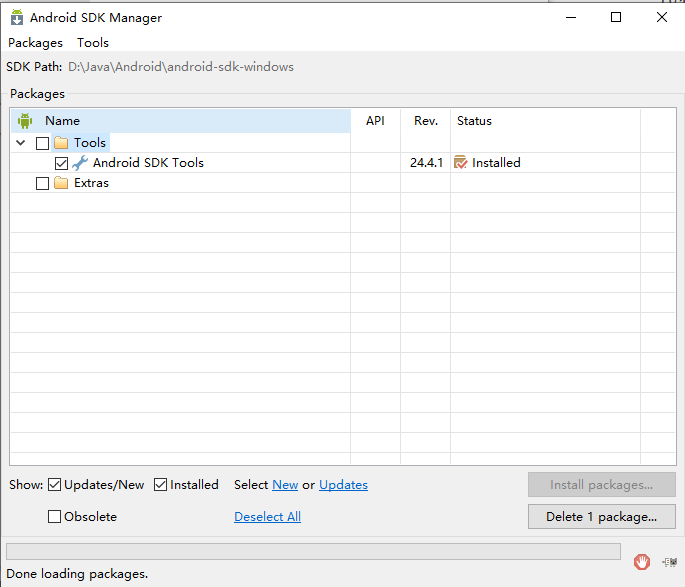This screenshot has height=587, width=685.
Task: Click the Installed status text
Action: pyautogui.click(x=496, y=163)
